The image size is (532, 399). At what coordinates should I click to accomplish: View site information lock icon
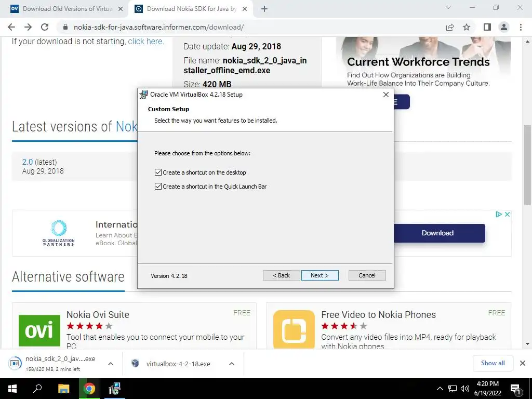65,27
